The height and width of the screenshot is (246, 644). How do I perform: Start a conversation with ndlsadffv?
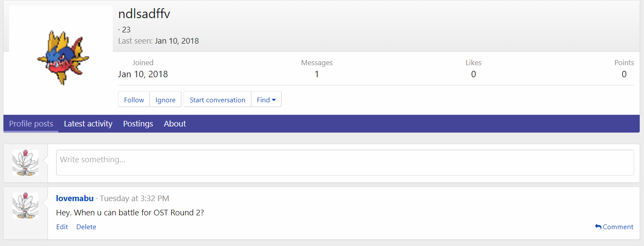pos(217,100)
